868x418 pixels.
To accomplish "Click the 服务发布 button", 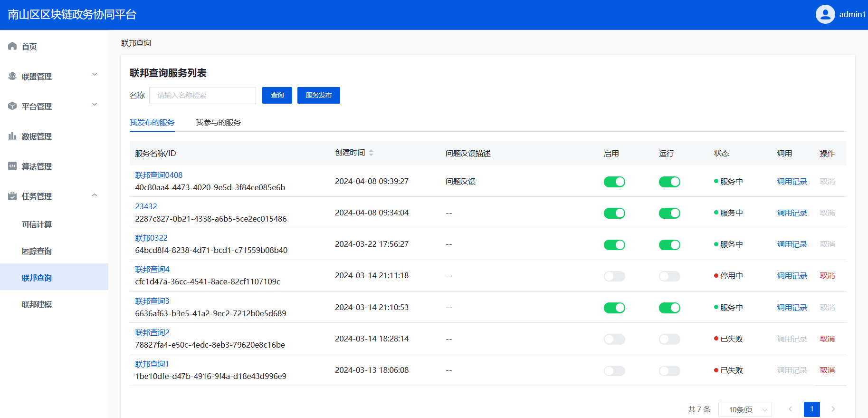I will (319, 95).
